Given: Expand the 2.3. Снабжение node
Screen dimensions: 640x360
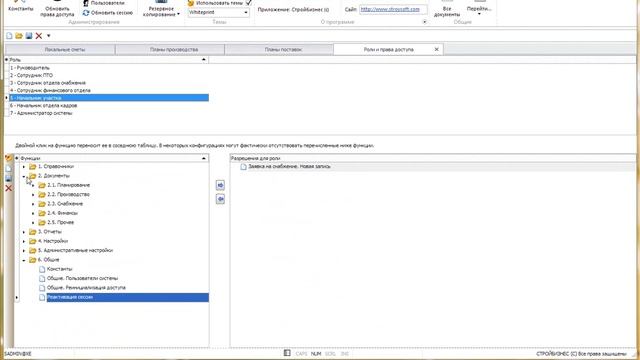Looking at the screenshot, I should tap(33, 204).
